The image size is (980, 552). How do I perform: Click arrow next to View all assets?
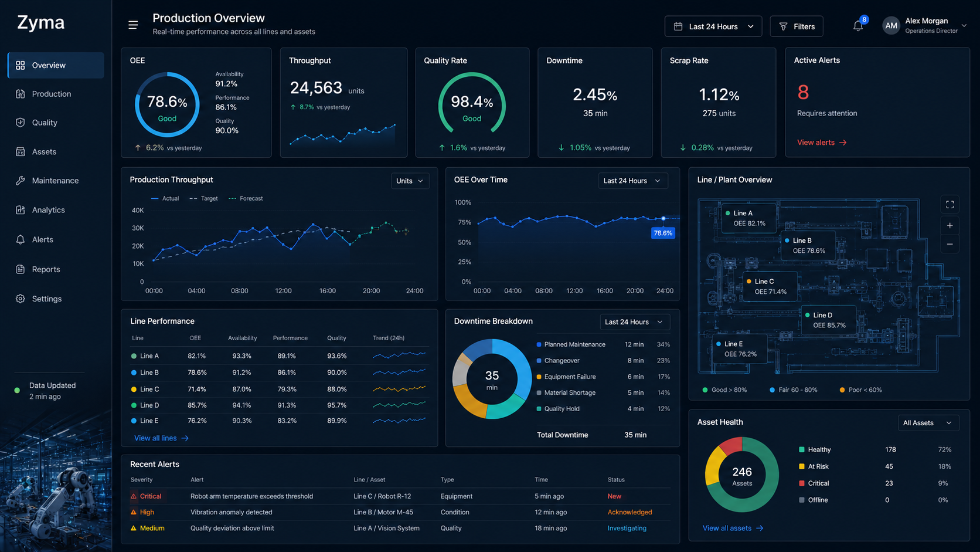pos(760,528)
